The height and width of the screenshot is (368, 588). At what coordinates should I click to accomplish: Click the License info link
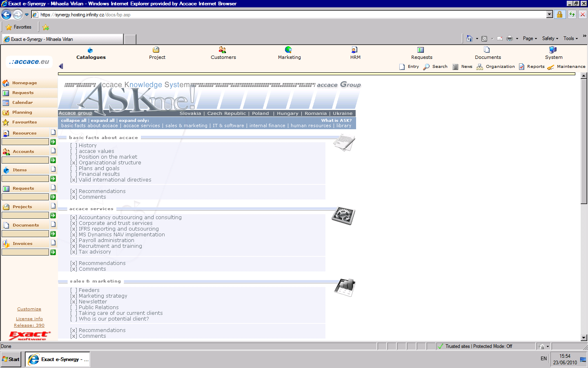tap(29, 319)
